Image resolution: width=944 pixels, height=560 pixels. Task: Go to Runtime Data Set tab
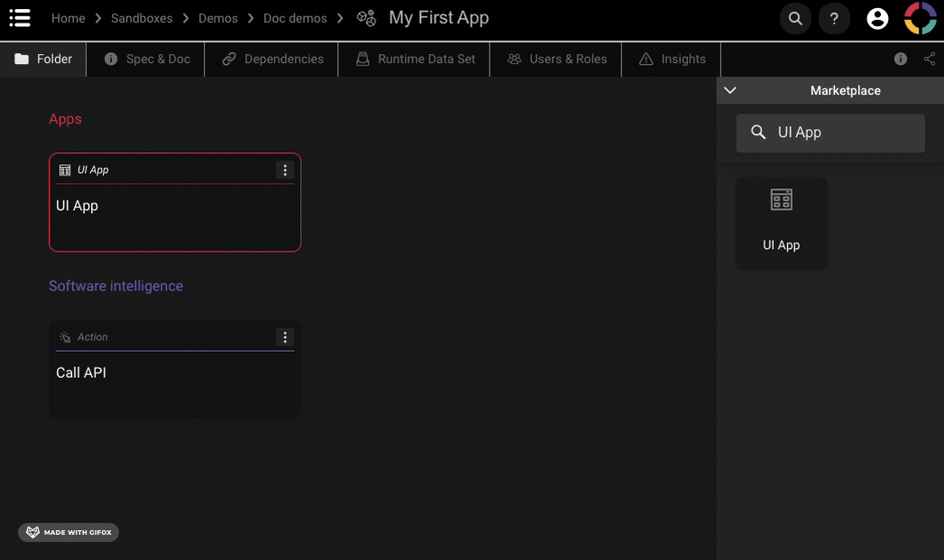coord(415,60)
